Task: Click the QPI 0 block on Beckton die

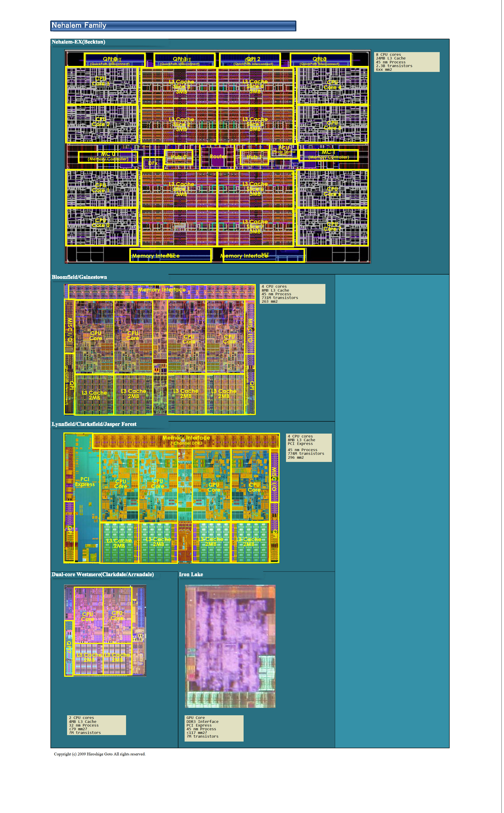Action: (x=110, y=60)
